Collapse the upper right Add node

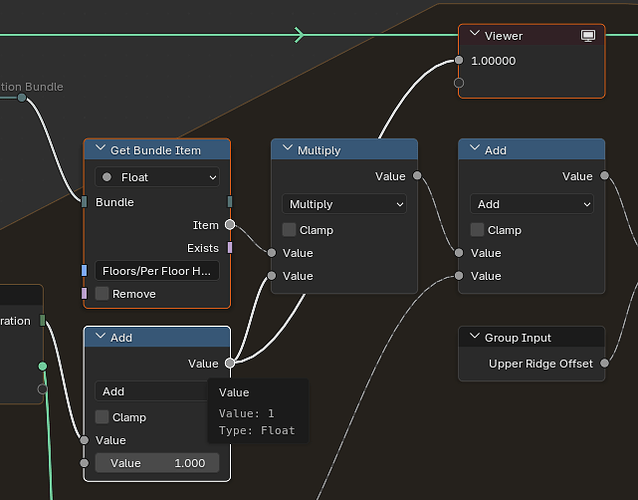tap(474, 148)
